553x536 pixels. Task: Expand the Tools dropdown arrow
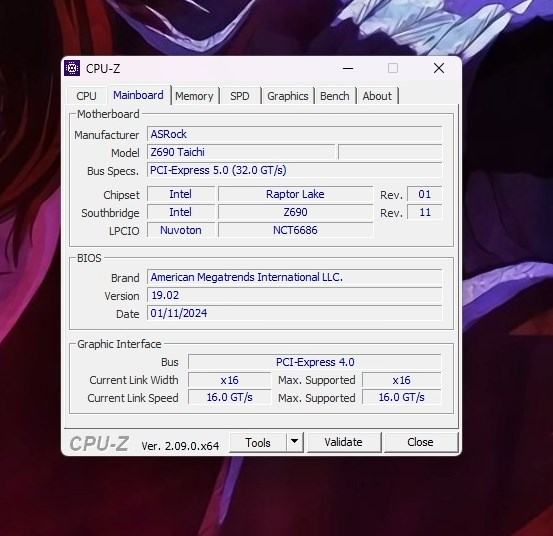point(295,442)
